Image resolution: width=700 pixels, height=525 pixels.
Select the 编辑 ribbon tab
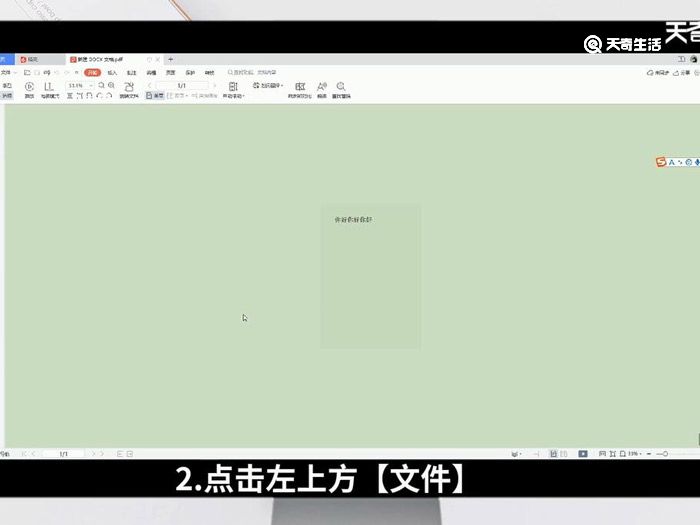tap(151, 72)
